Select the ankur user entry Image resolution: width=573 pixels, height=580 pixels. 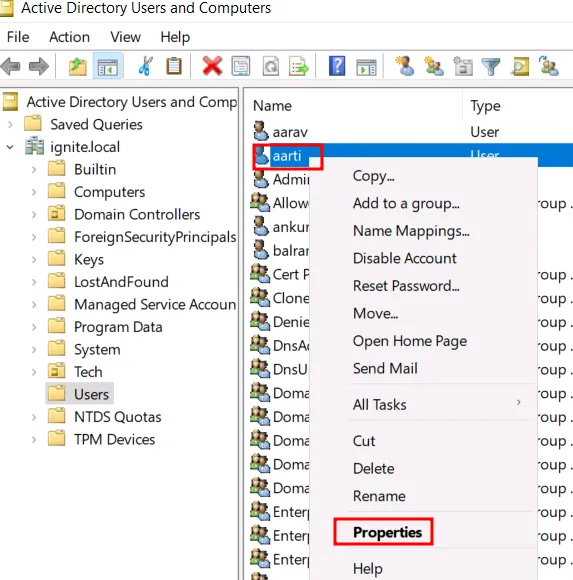coord(290,227)
